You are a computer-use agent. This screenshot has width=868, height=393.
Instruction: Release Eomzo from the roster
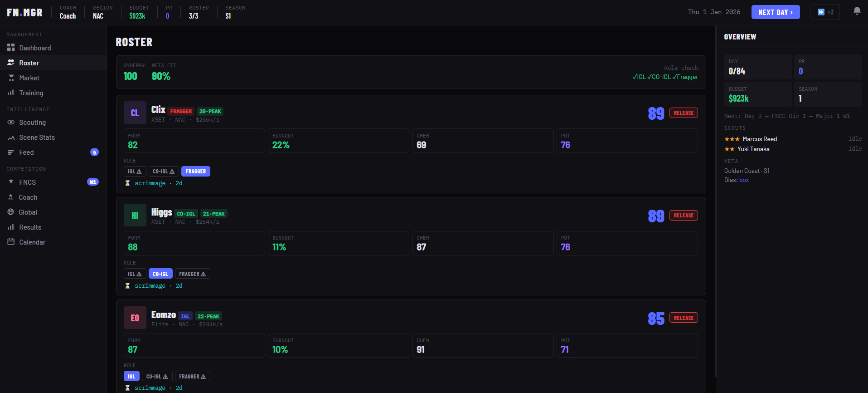(x=683, y=318)
